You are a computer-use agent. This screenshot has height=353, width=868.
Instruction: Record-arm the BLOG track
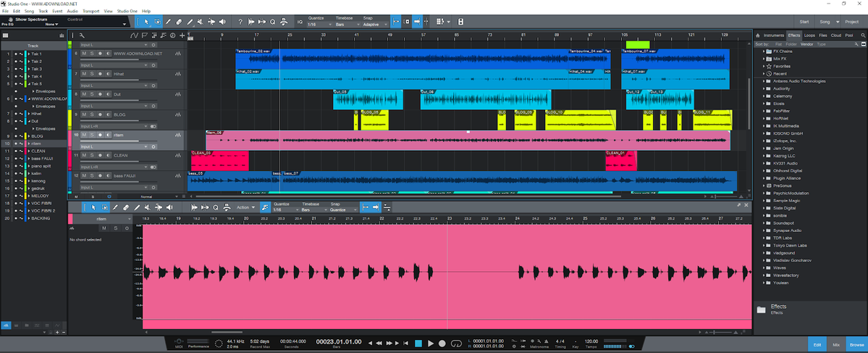100,115
